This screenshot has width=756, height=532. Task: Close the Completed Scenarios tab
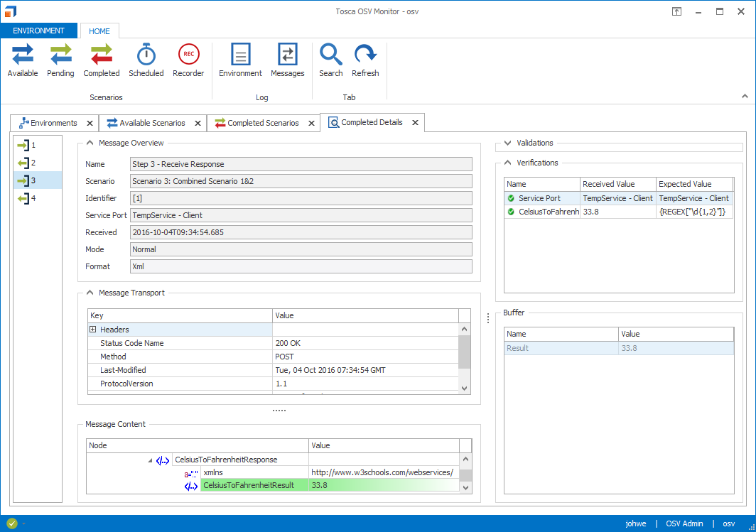coord(311,123)
